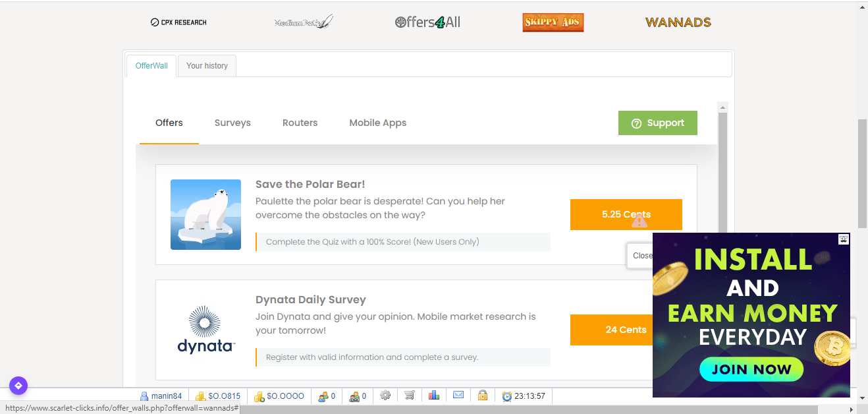The height and width of the screenshot is (414, 868).
Task: Click the small ad-info icon on the banner
Action: (x=844, y=239)
